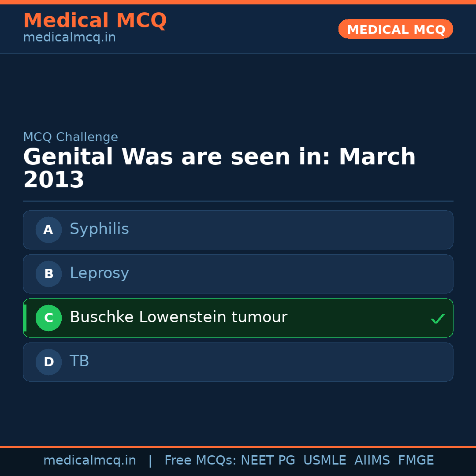Click the D letter circle icon
Screen dimensions: 476x476
point(48,362)
